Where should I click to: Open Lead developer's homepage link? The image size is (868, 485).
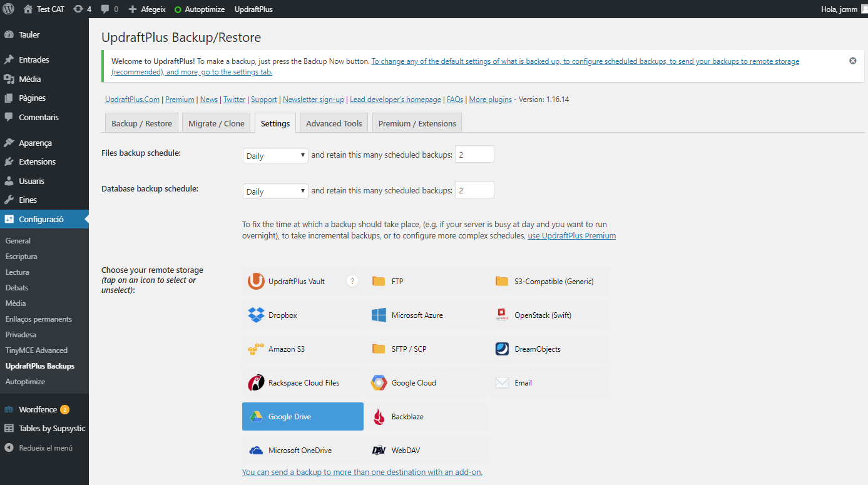(x=396, y=100)
